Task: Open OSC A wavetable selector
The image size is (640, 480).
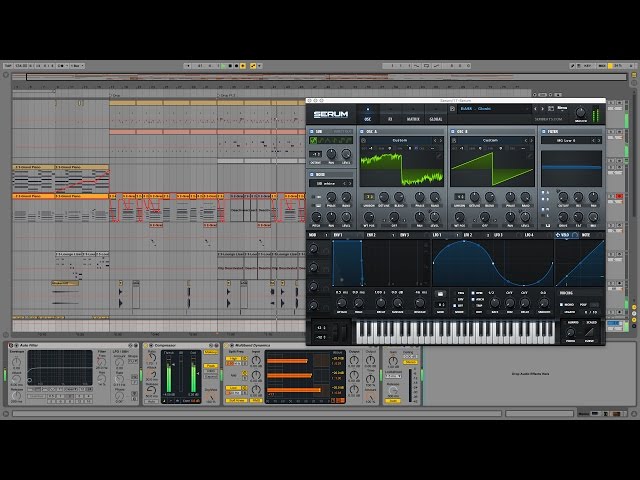Action: pos(400,140)
